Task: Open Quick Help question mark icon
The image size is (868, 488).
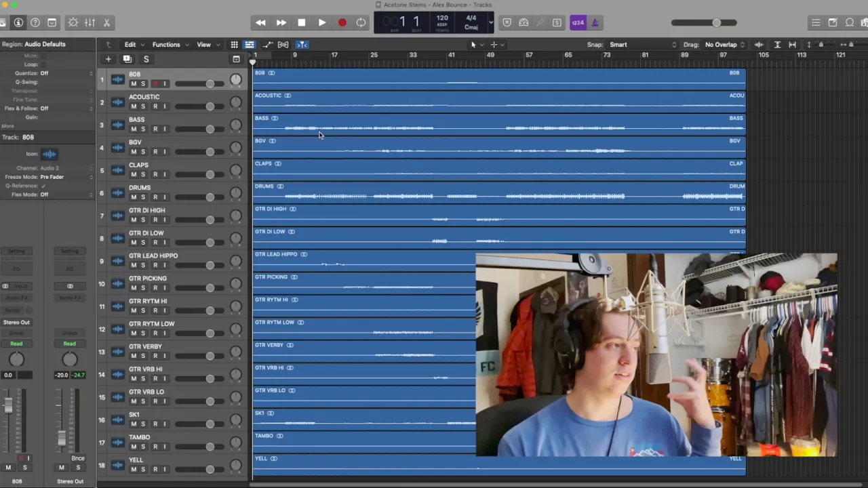Action: point(35,22)
